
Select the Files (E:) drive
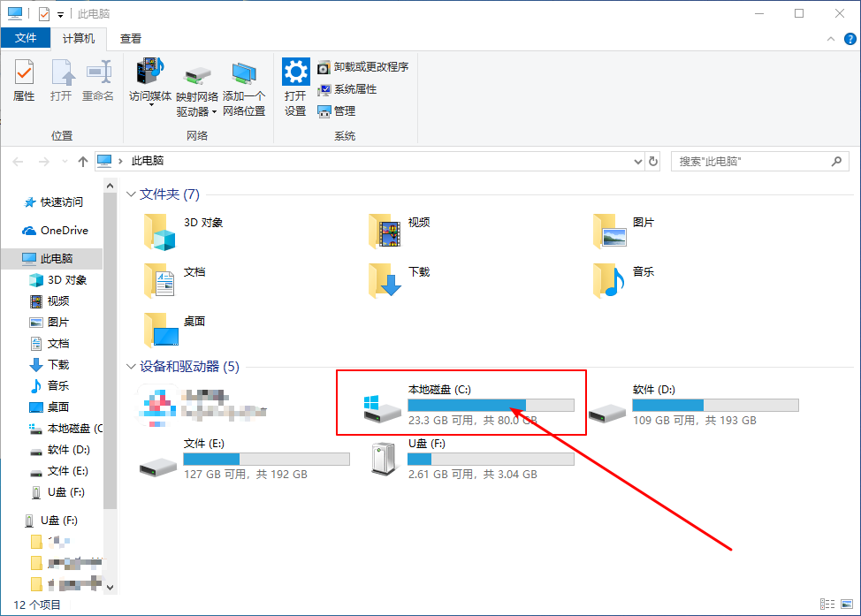(244, 459)
